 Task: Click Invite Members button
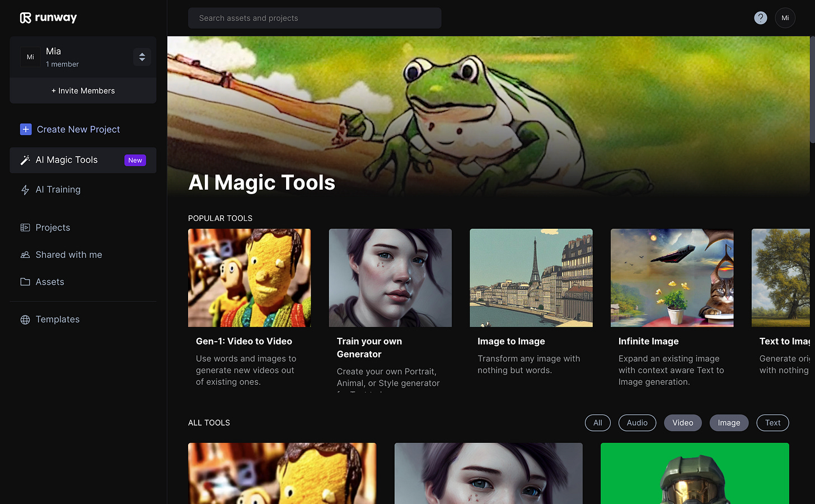pos(83,91)
